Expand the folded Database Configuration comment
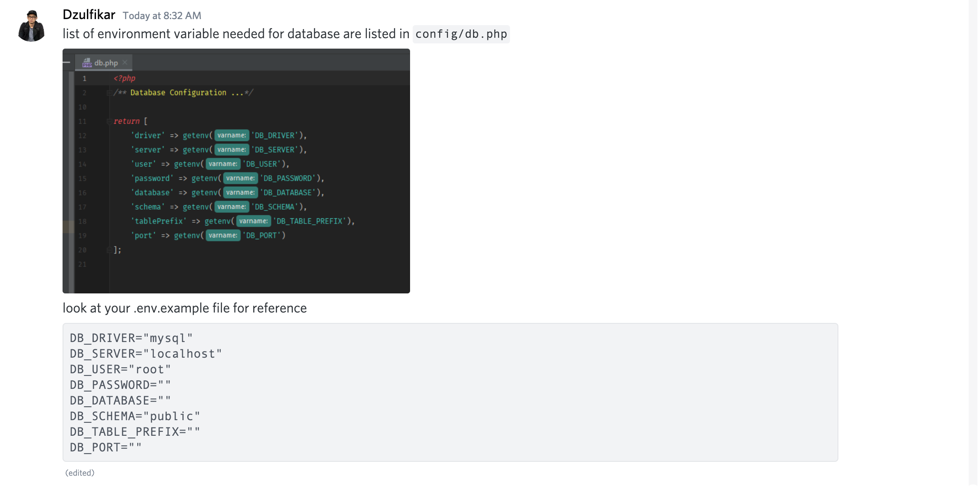The image size is (980, 487). [109, 92]
